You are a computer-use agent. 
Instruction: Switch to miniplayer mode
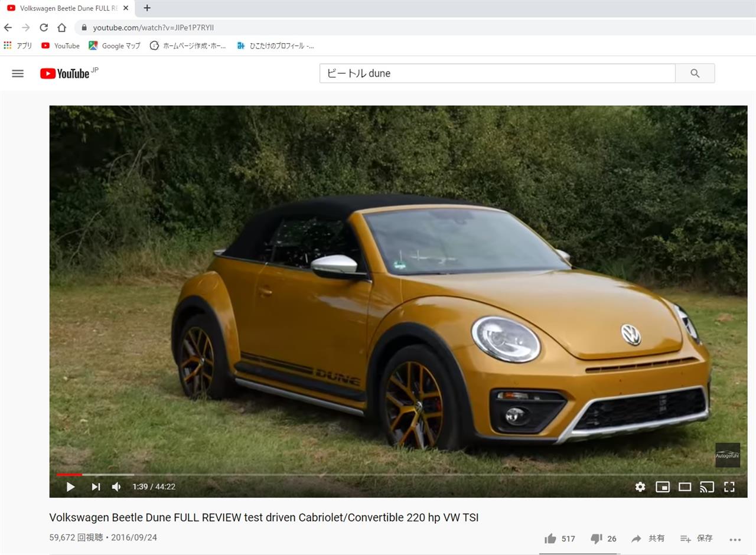[x=663, y=487]
